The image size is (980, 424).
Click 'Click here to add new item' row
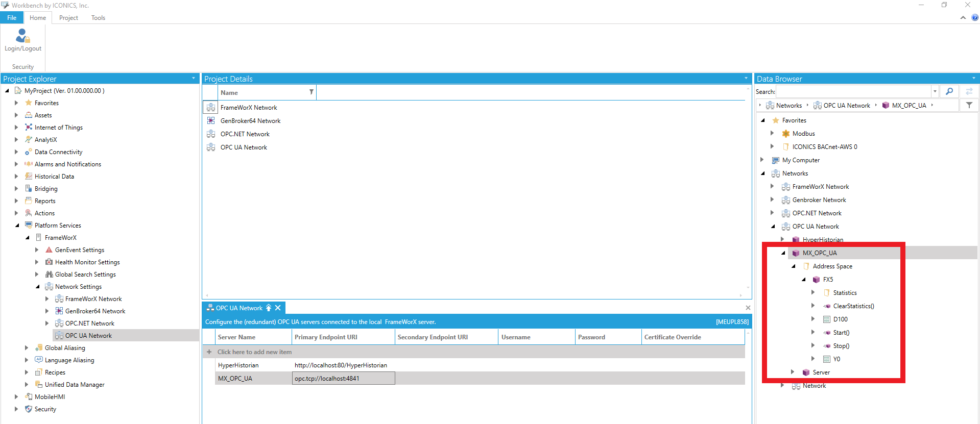tap(474, 352)
